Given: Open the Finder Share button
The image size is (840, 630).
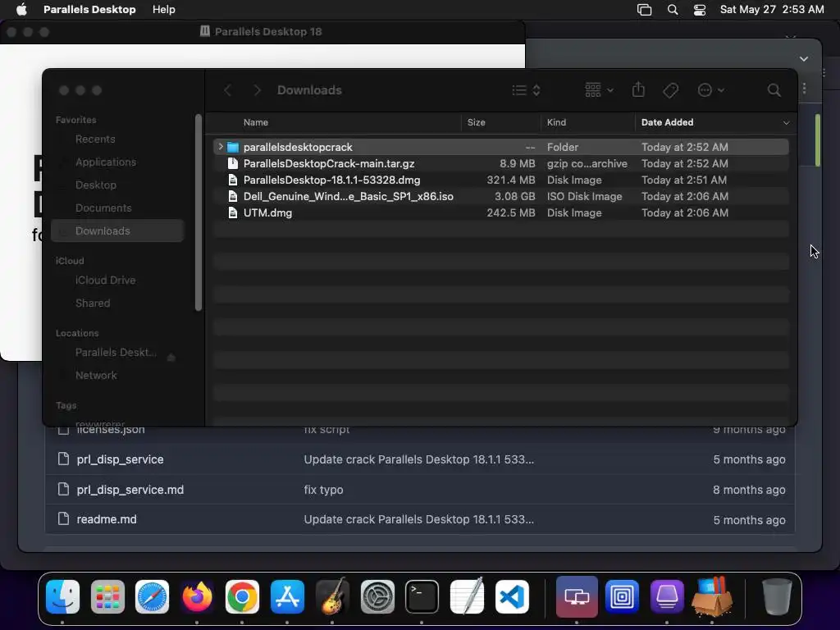Looking at the screenshot, I should [638, 89].
